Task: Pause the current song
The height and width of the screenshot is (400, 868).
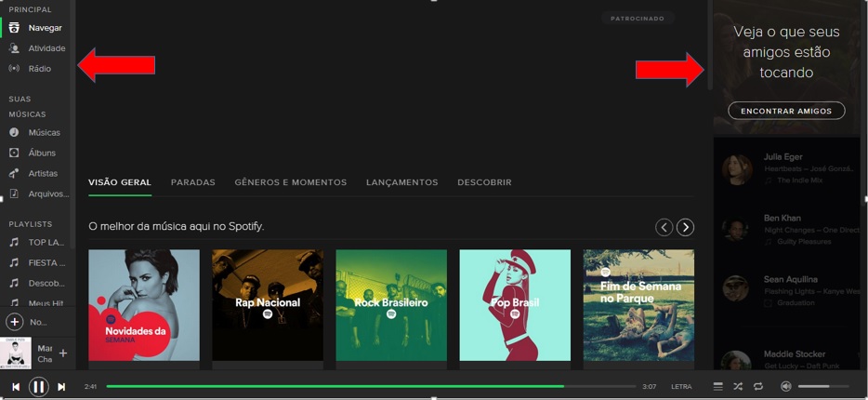Action: click(x=39, y=387)
